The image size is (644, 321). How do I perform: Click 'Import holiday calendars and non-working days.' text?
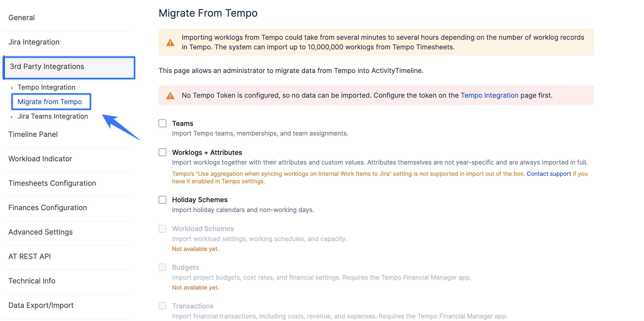[243, 210]
